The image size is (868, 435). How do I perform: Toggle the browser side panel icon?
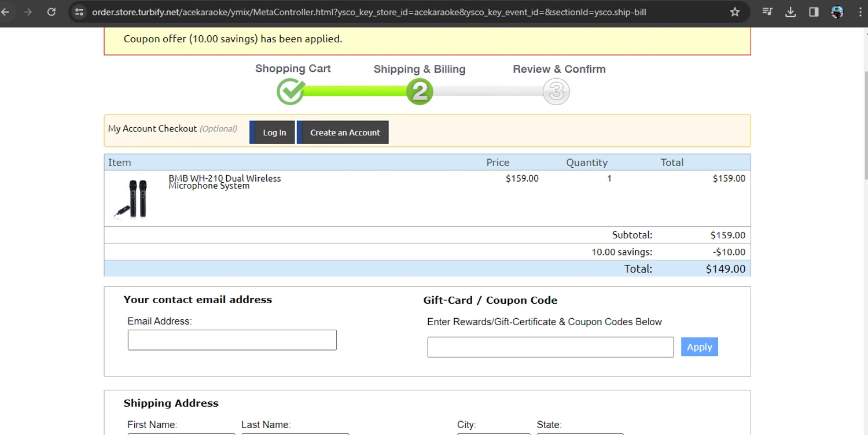click(814, 12)
